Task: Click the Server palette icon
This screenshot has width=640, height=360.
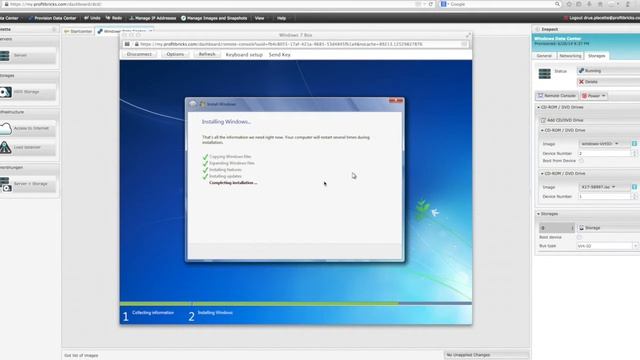Action: point(5,56)
